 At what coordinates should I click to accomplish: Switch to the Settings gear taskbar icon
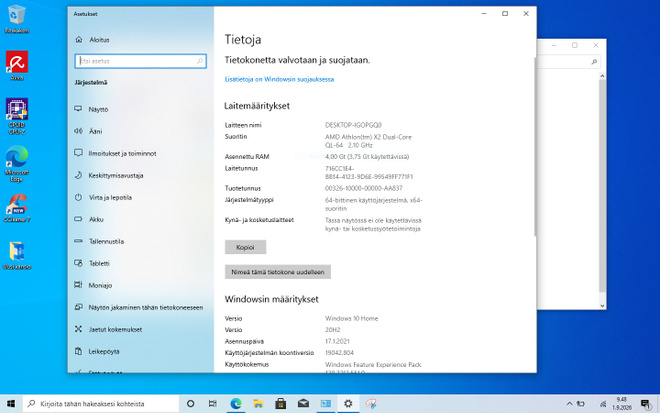point(348,404)
